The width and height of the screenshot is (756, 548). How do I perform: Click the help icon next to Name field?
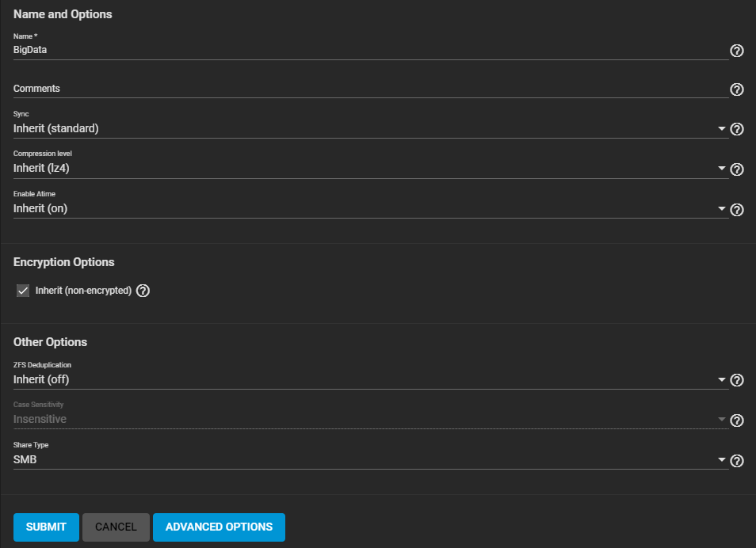pos(736,51)
